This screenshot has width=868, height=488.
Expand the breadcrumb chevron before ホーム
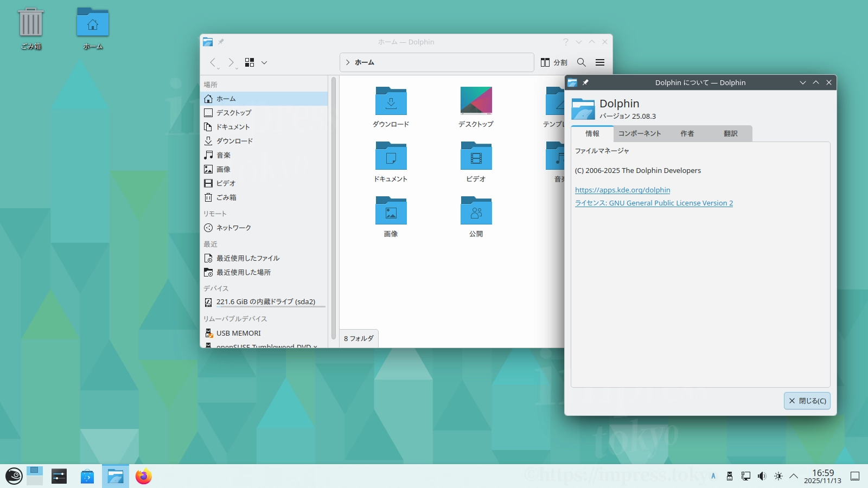(x=348, y=62)
